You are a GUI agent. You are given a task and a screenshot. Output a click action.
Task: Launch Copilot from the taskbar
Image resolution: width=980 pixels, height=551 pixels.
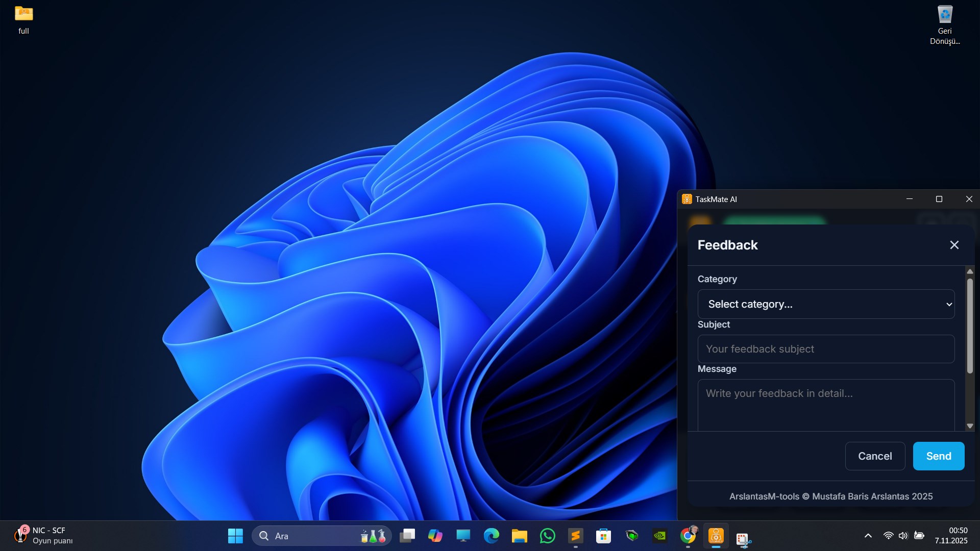[x=435, y=536]
